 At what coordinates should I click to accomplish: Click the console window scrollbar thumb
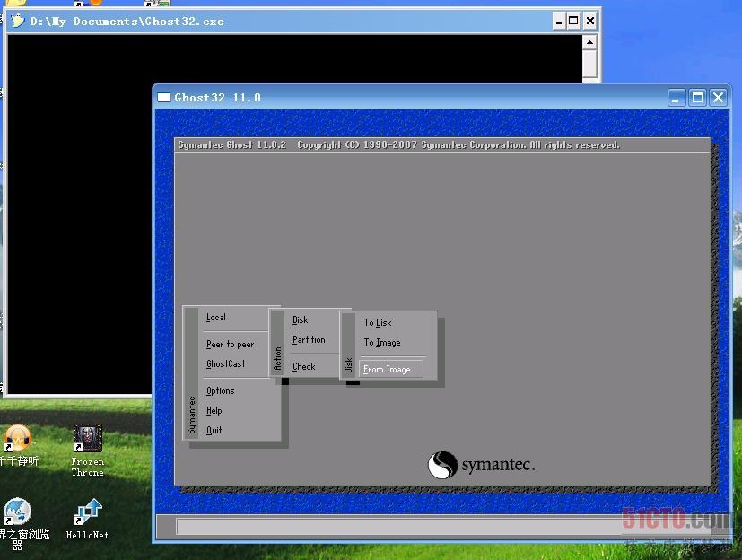[589, 64]
